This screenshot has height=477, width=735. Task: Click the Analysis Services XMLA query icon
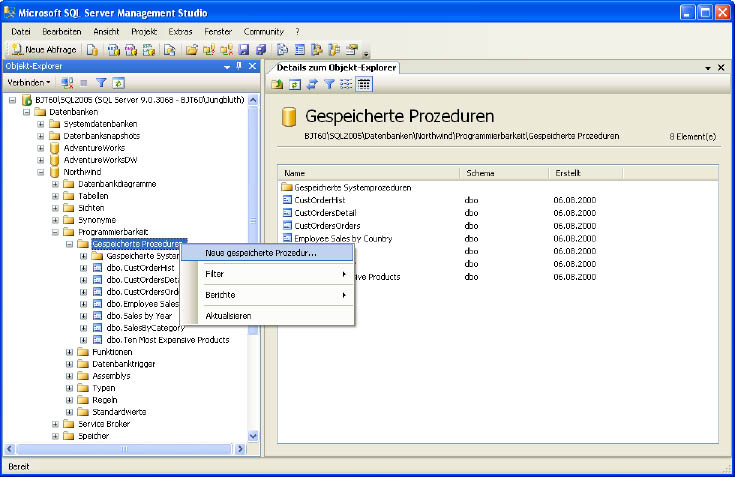coord(149,49)
